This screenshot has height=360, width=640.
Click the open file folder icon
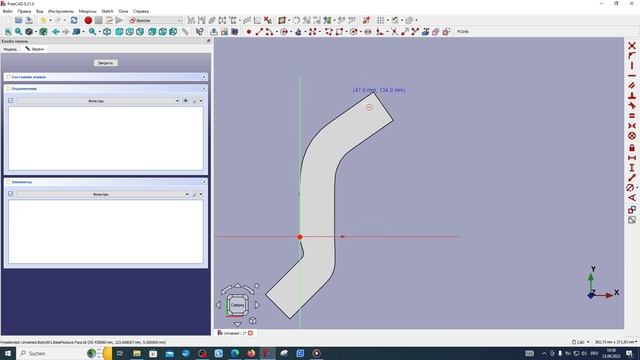(18, 20)
